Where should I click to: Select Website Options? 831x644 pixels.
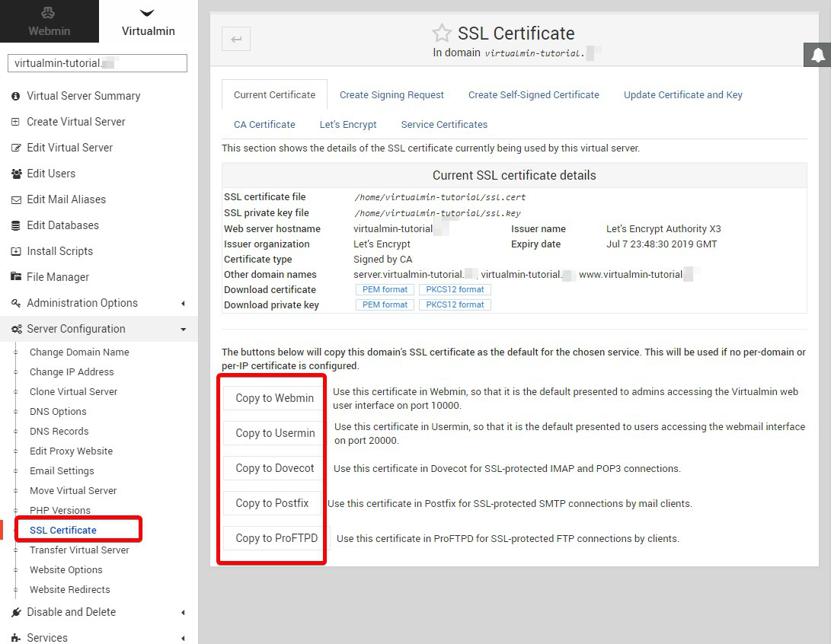pos(66,570)
